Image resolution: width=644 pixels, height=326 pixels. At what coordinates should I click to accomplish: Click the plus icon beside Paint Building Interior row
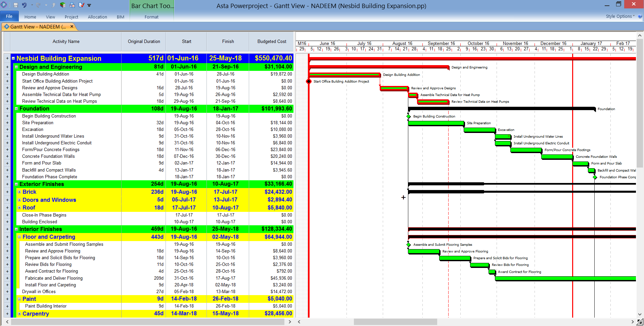[7, 306]
